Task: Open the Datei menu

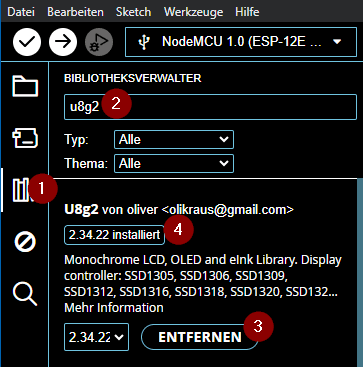Action: [21, 12]
